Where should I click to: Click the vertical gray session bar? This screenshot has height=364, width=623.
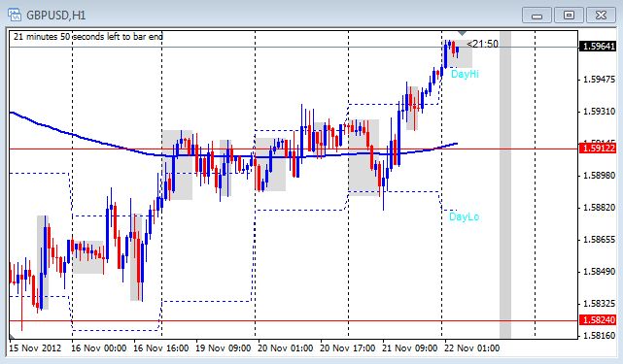(x=505, y=184)
